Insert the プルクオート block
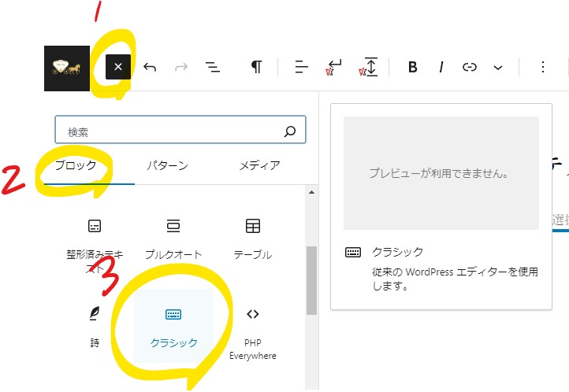 pyautogui.click(x=173, y=239)
